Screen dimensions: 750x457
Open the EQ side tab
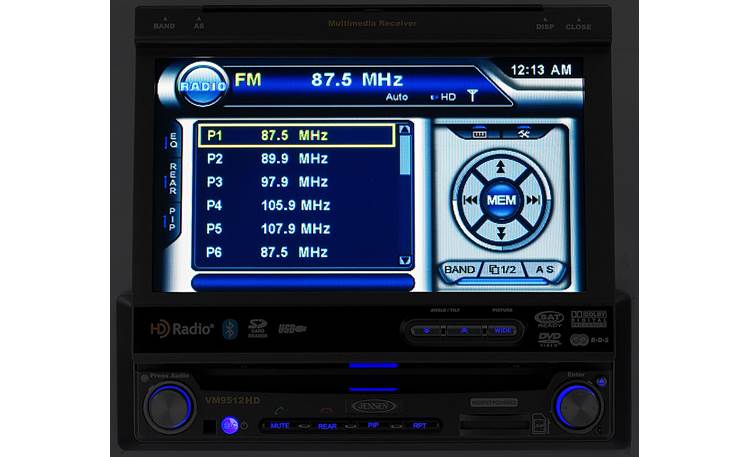(x=173, y=142)
